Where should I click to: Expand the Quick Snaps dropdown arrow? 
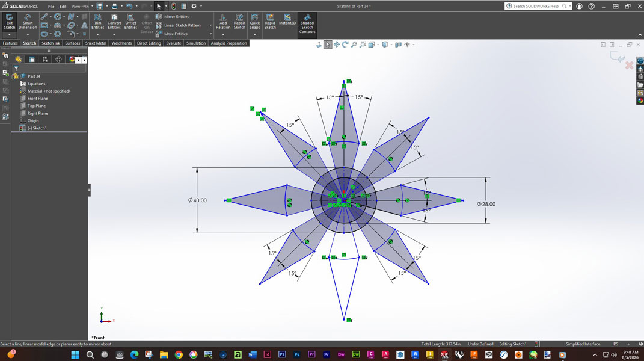pyautogui.click(x=254, y=34)
